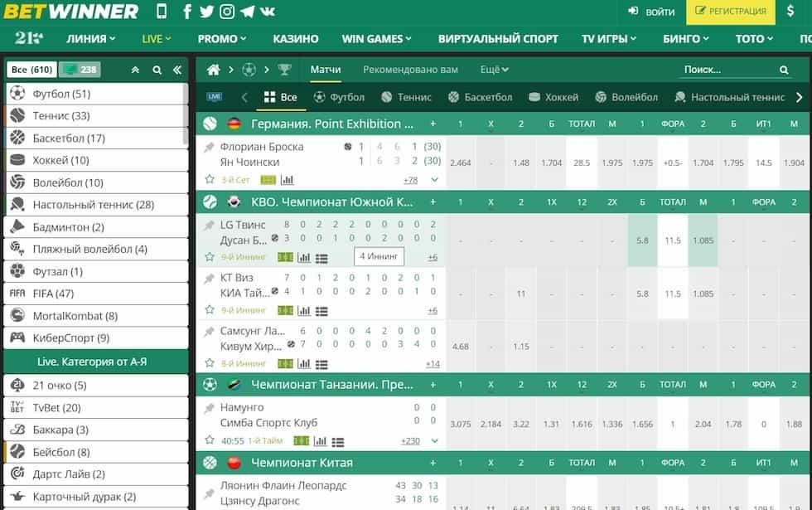This screenshot has height=510, width=812.
Task: Open the VK social icon
Action: pos(267,11)
